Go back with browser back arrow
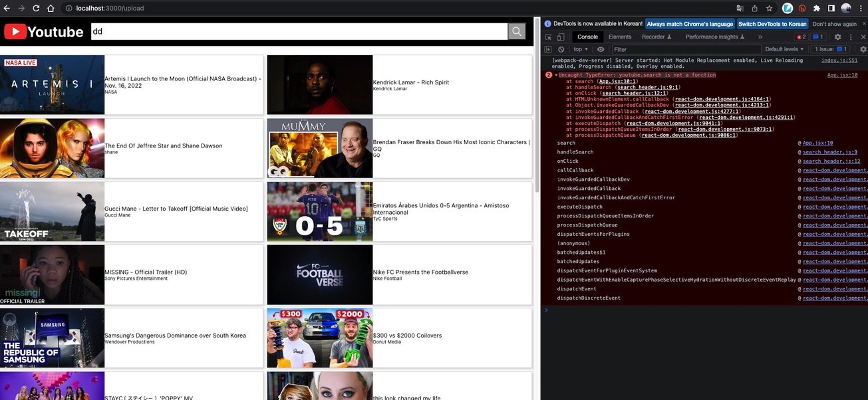Viewport: 868px width, 400px height. point(7,8)
